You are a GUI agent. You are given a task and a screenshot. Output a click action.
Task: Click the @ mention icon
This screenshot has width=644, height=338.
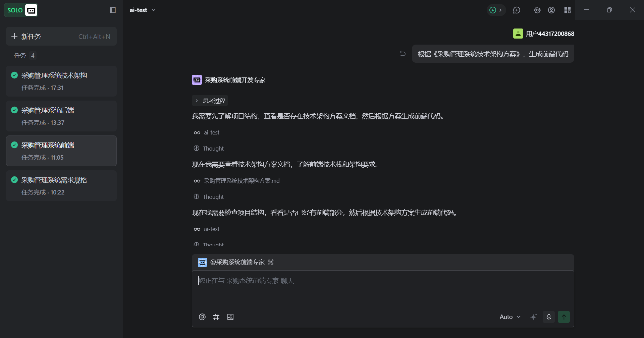point(202,317)
